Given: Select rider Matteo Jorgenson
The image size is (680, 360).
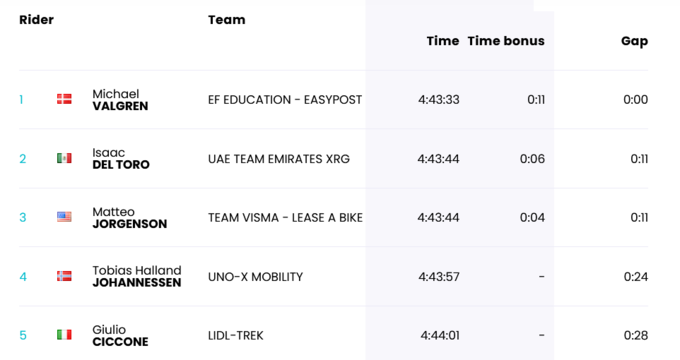Looking at the screenshot, I should 130,218.
